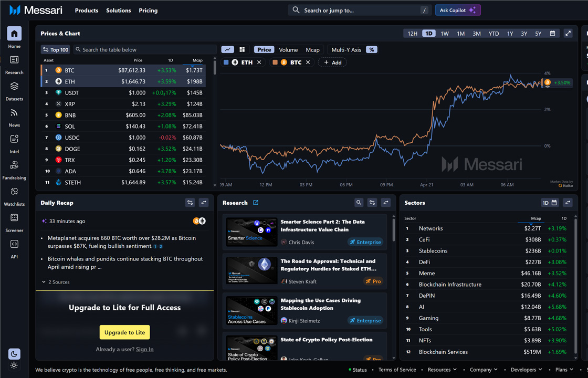Click the Research panel search icon

coord(359,203)
